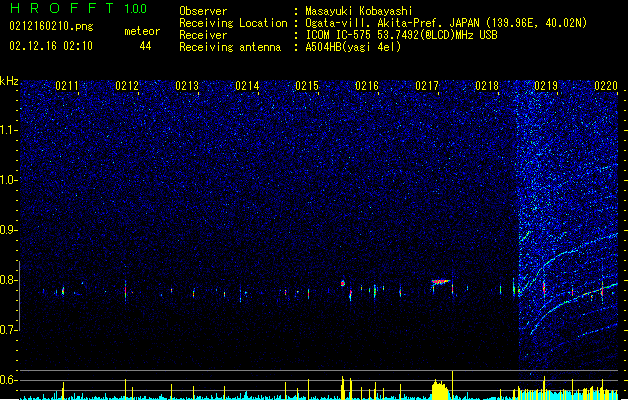Click the 1.0 kHz axis label
The image size is (629, 400).
(x=8, y=180)
